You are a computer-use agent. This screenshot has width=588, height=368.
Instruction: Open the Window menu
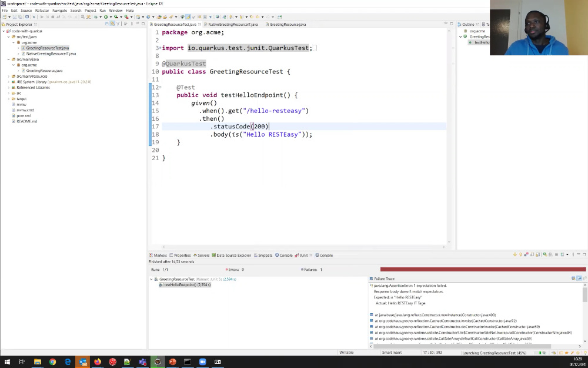pyautogui.click(x=115, y=11)
